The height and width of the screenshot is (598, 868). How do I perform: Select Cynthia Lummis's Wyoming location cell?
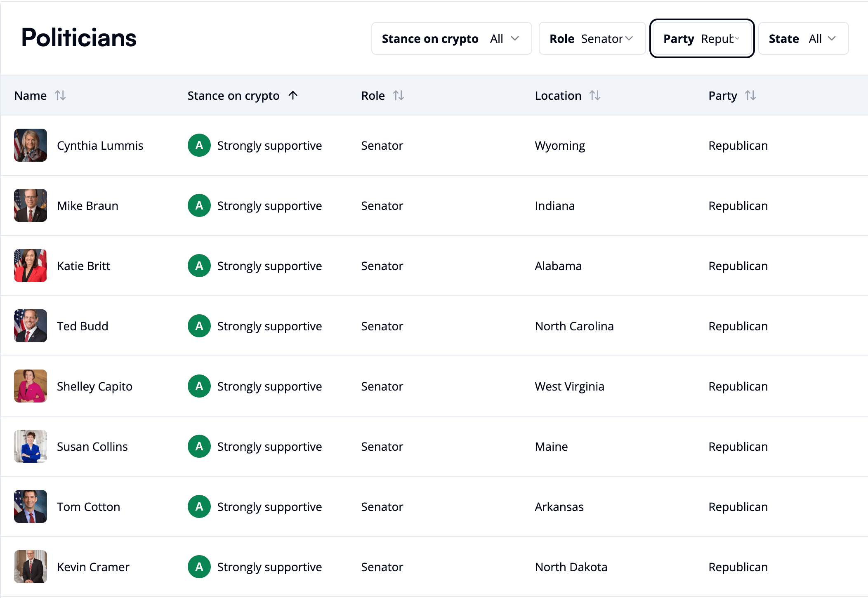(x=560, y=146)
